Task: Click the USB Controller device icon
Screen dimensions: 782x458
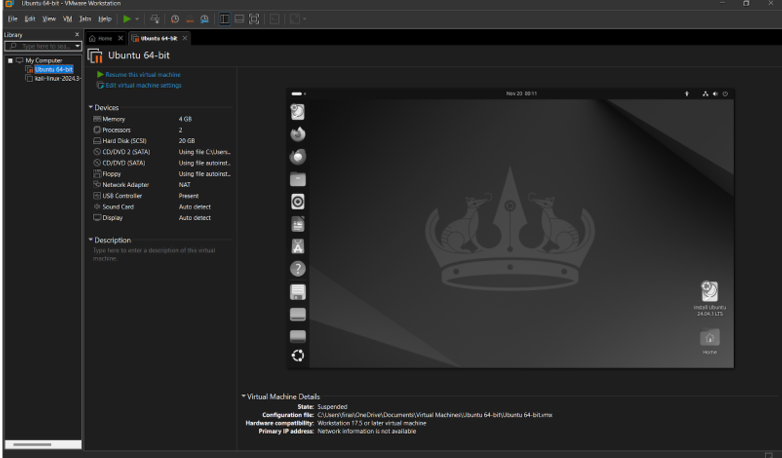Action: click(x=97, y=196)
